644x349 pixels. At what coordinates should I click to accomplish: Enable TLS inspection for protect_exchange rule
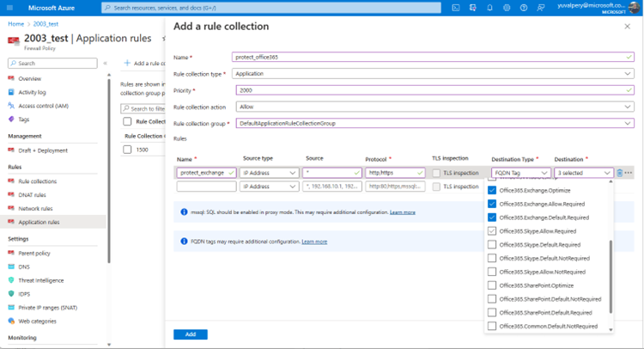click(437, 173)
